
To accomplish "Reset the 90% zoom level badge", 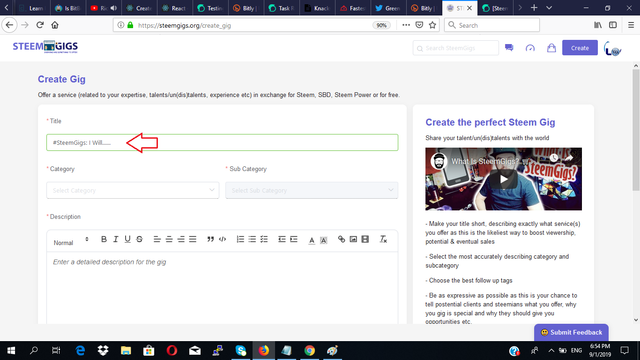I will [x=381, y=25].
